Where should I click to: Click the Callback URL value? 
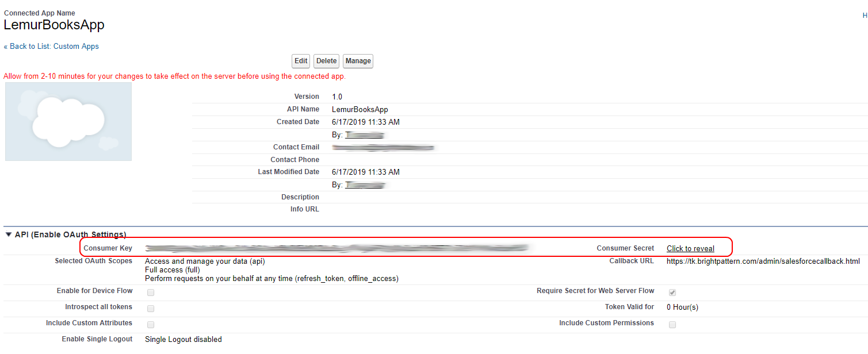pos(763,261)
